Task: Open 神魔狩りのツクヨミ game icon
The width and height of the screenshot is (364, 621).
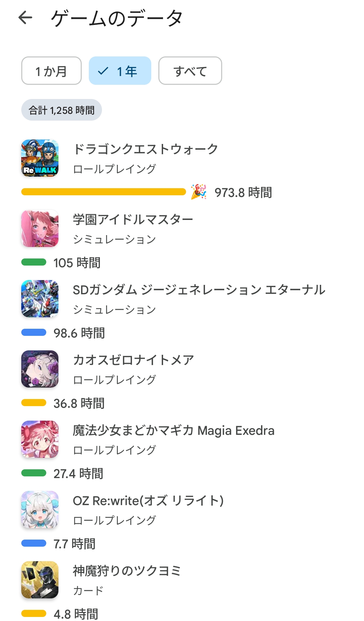Action: (x=40, y=580)
